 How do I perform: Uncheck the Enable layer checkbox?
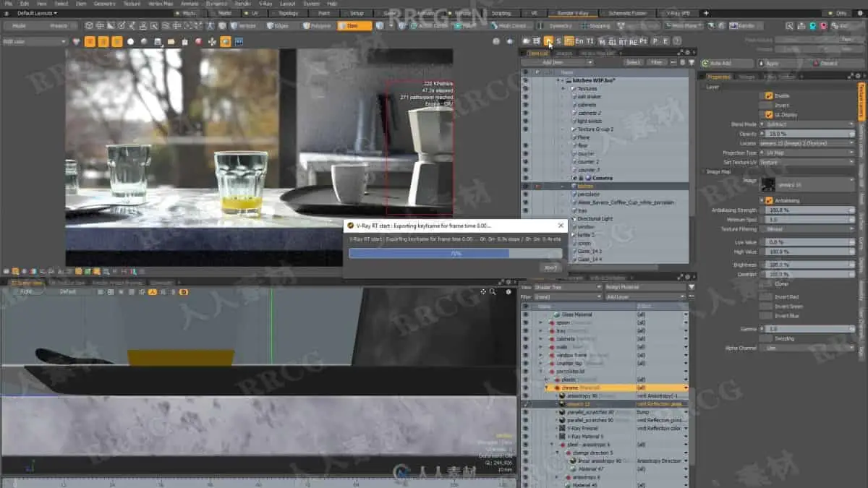click(769, 95)
